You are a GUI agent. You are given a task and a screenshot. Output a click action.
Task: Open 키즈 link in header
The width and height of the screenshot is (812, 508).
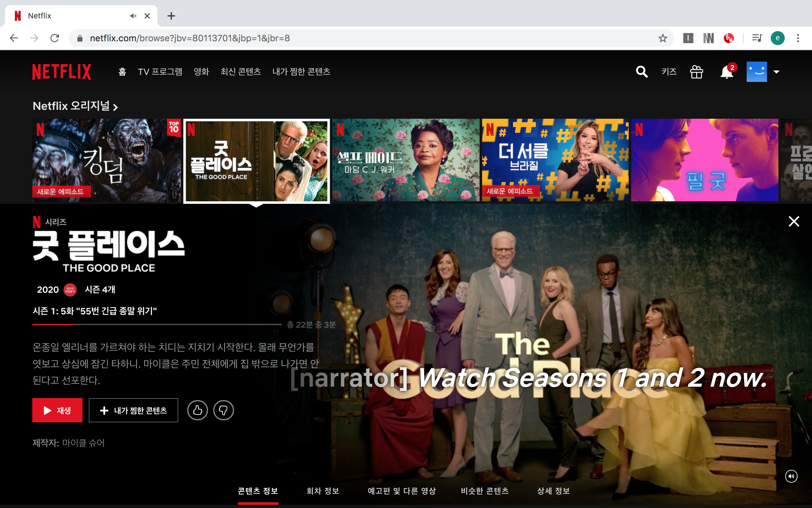pyautogui.click(x=669, y=71)
